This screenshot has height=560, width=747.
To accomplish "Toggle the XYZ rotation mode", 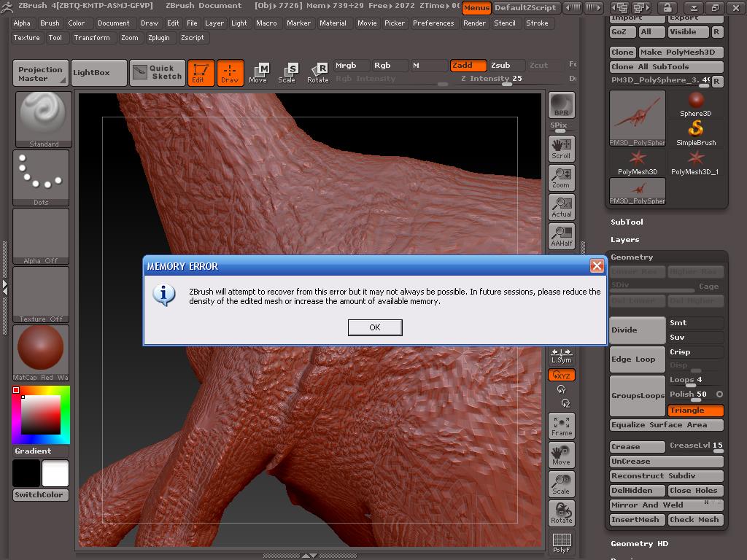I will (562, 376).
